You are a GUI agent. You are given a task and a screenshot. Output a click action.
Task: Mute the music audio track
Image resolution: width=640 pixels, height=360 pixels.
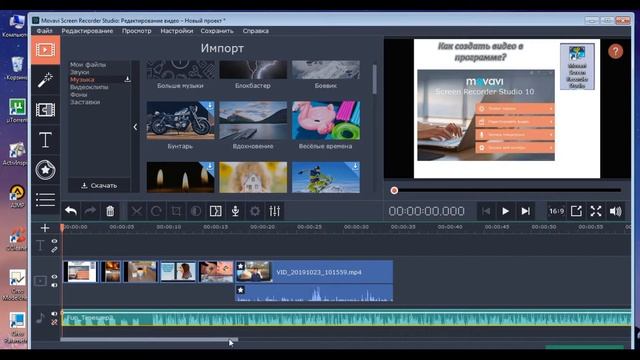pyautogui.click(x=54, y=314)
